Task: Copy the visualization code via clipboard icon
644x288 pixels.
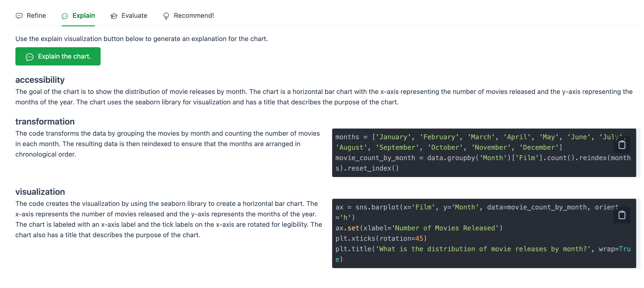Action: [622, 215]
